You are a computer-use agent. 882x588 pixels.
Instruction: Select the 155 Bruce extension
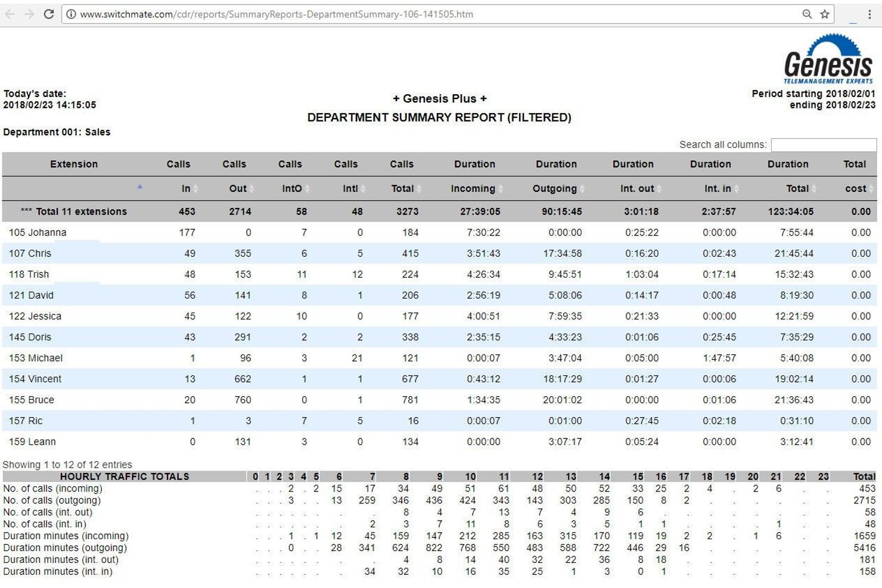coord(32,399)
